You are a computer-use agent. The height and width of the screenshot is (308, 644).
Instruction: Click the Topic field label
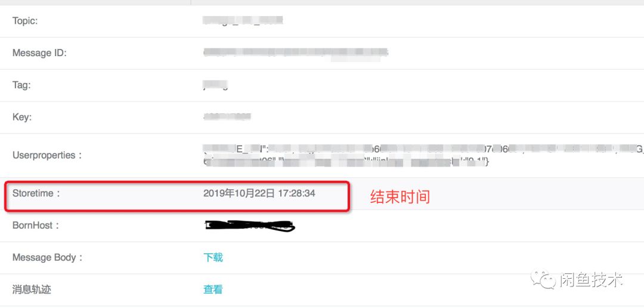pos(25,21)
